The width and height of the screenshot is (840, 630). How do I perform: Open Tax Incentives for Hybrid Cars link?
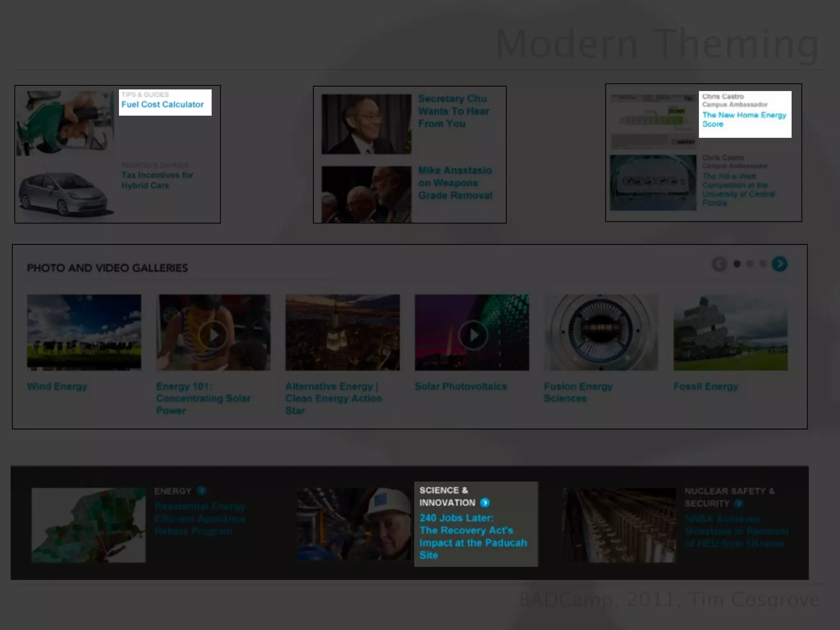(x=157, y=180)
